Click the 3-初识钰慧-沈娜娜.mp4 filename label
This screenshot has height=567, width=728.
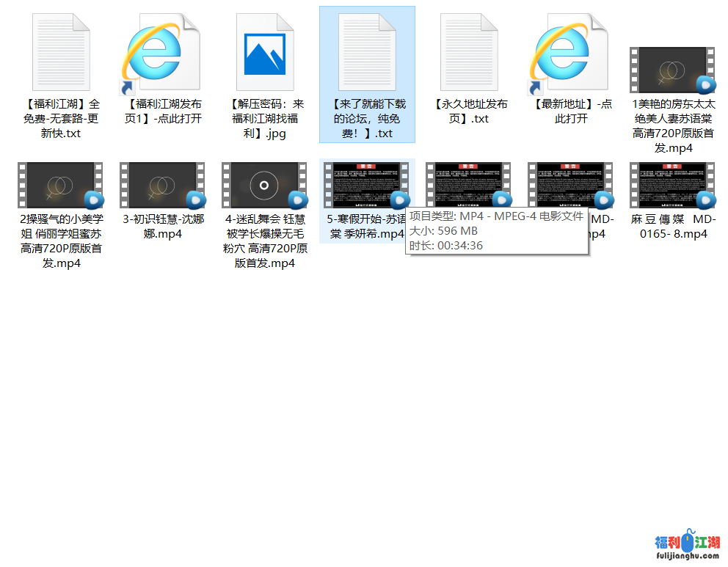(163, 227)
